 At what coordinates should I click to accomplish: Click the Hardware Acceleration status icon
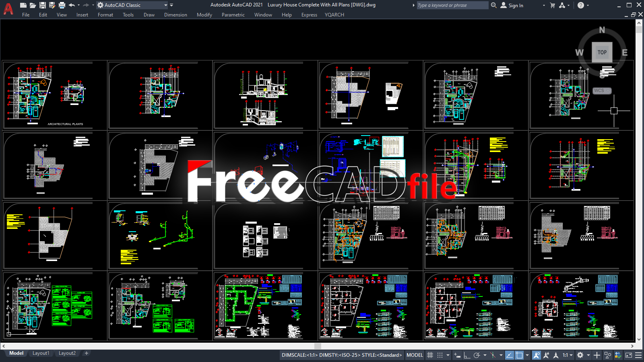point(618,355)
